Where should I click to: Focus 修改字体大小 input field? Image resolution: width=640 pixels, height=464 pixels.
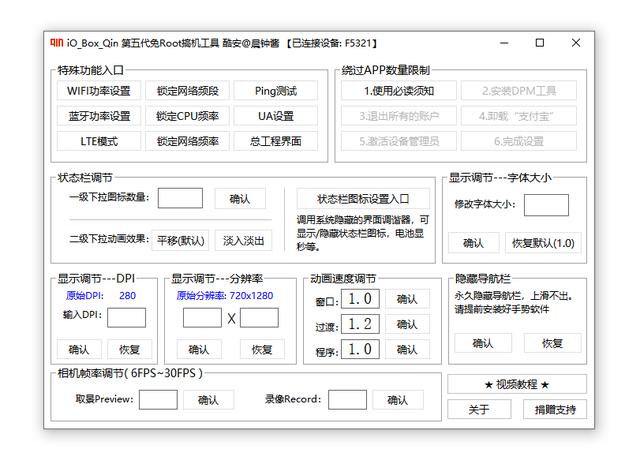click(546, 205)
